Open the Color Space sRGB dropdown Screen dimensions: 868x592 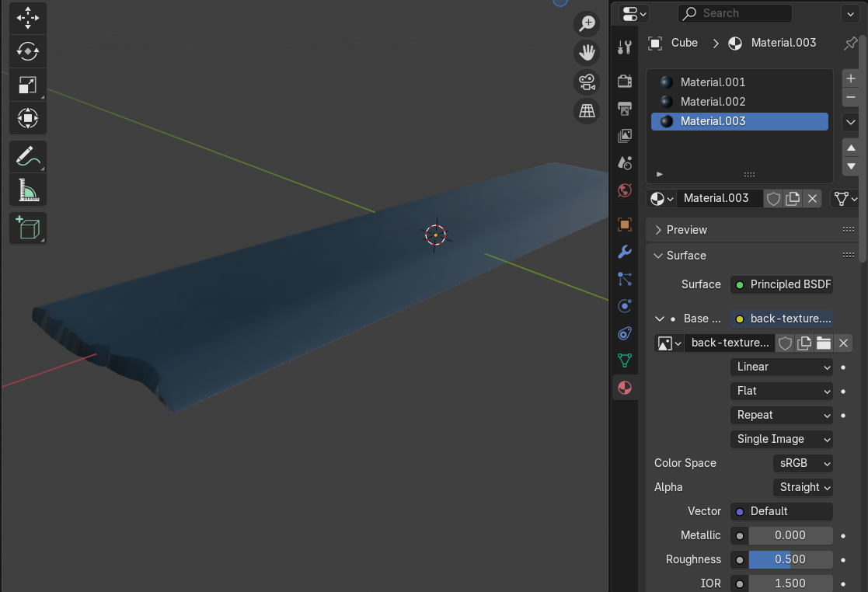coord(803,463)
